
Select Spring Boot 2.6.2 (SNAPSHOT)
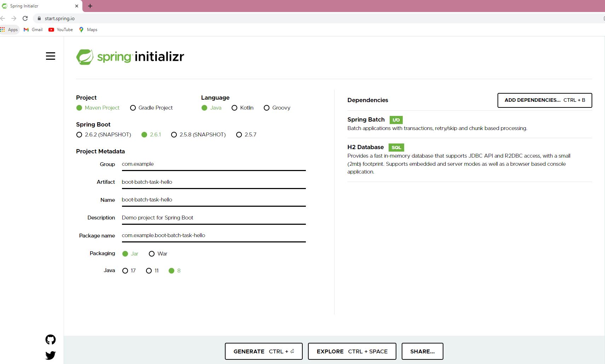click(104, 135)
